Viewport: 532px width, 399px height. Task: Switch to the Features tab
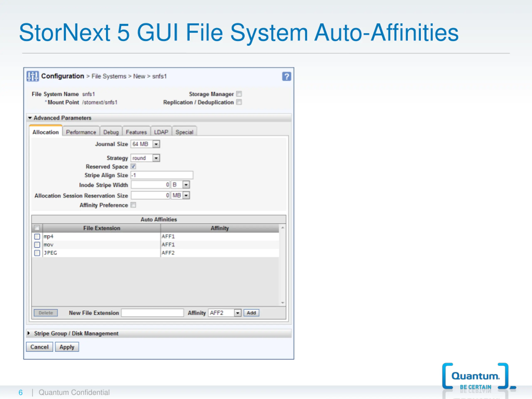click(136, 132)
